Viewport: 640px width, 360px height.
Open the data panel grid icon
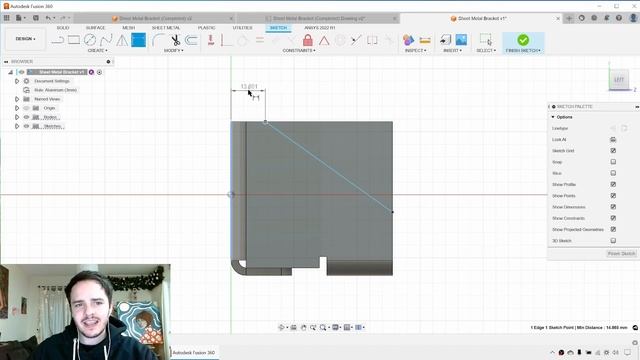tap(7, 18)
